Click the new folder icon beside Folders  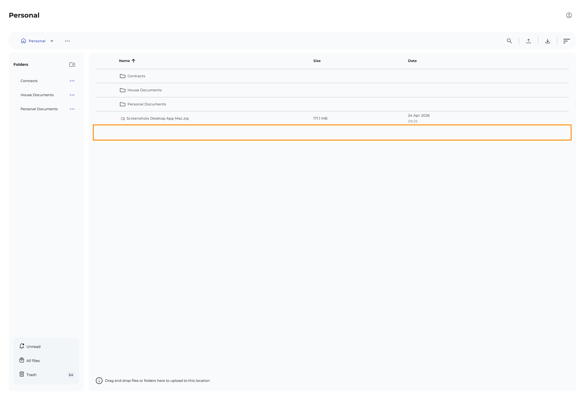(x=72, y=64)
